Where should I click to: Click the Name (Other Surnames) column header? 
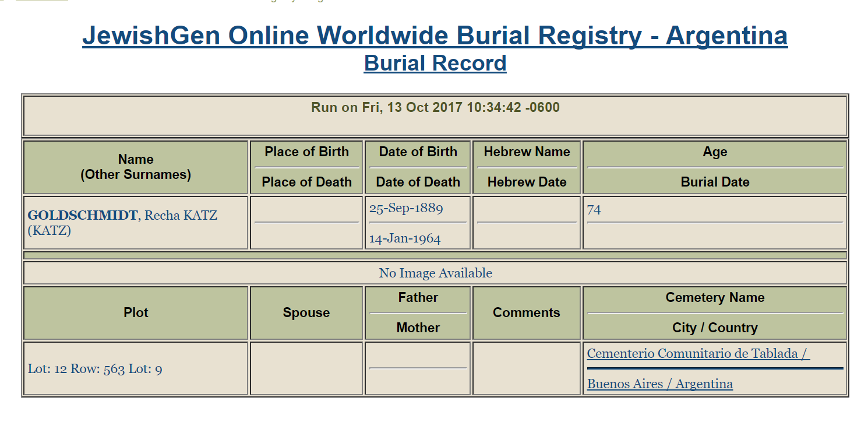point(136,167)
